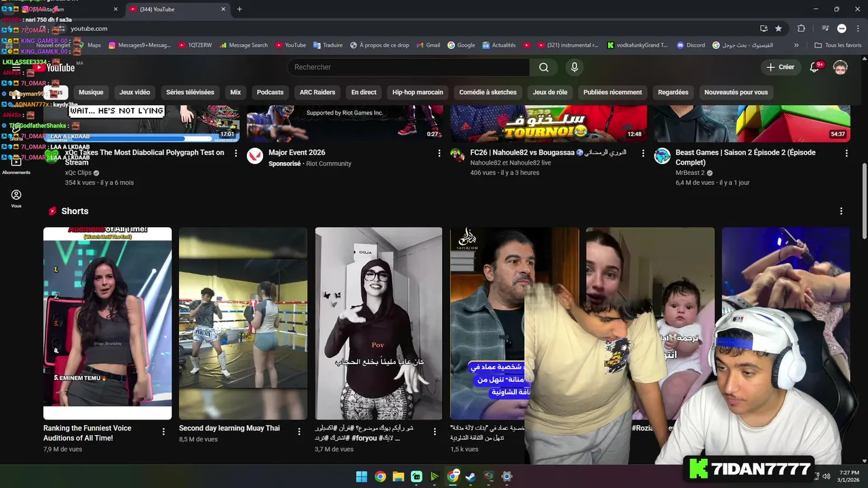Click into the Rechercher search field

tap(408, 67)
